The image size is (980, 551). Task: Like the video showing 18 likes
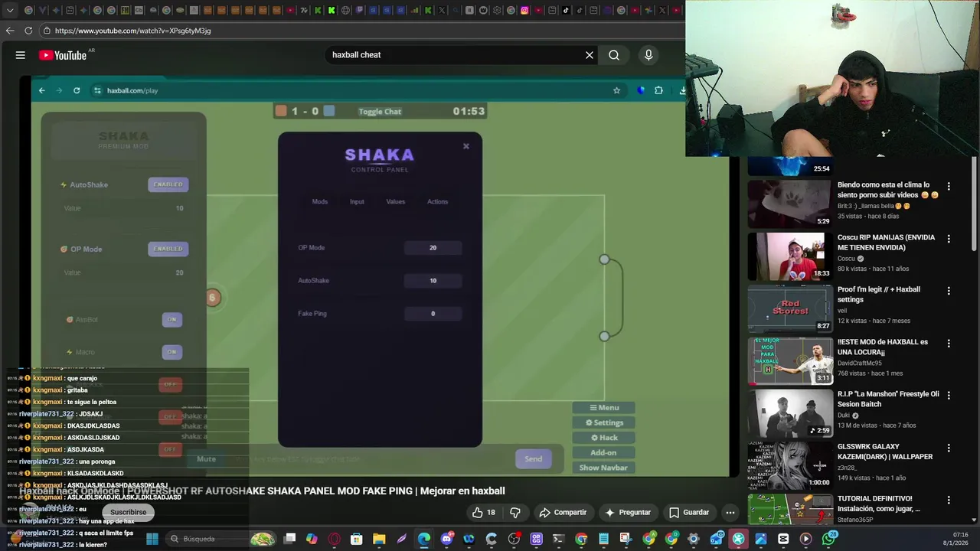[483, 512]
